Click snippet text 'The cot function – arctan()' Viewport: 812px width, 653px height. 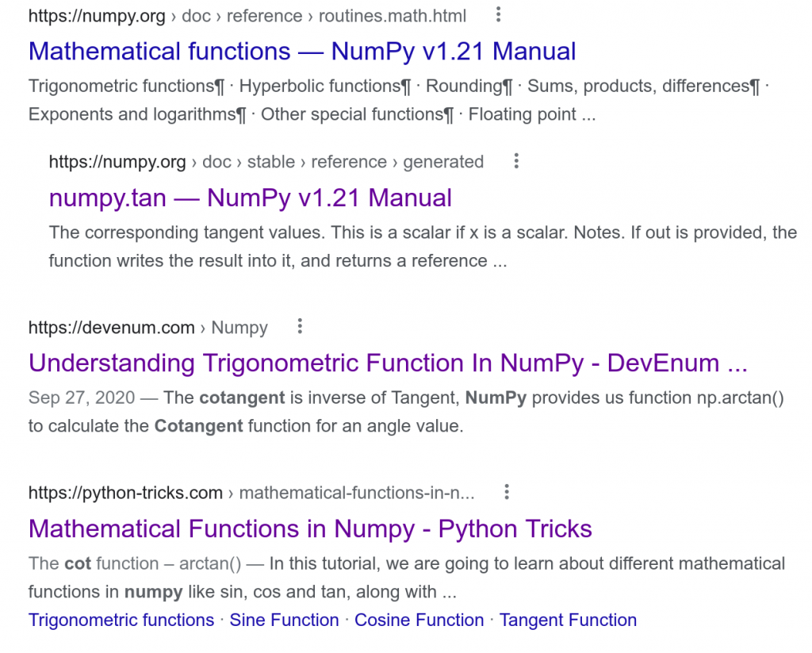pyautogui.click(x=135, y=563)
